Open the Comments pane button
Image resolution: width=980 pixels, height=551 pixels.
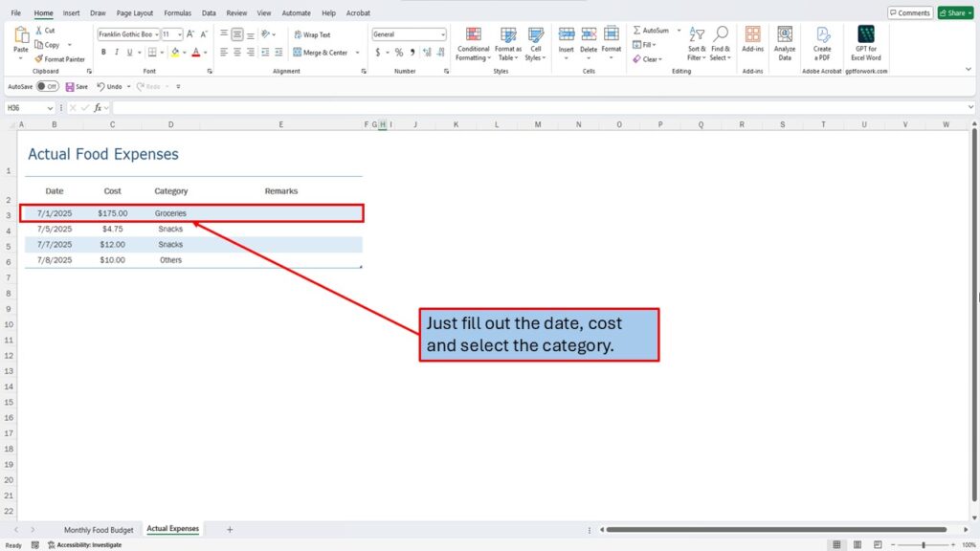[909, 12]
